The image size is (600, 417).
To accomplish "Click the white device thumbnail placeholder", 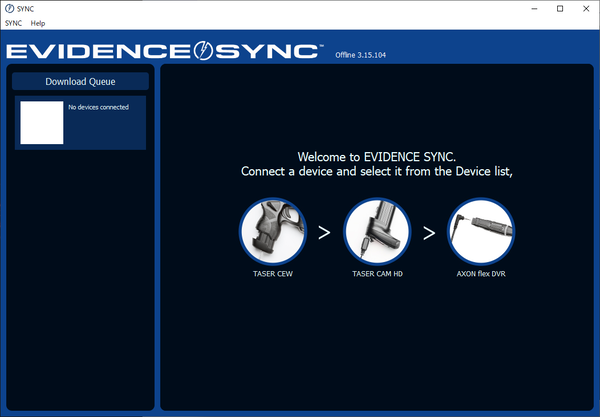I will click(42, 122).
